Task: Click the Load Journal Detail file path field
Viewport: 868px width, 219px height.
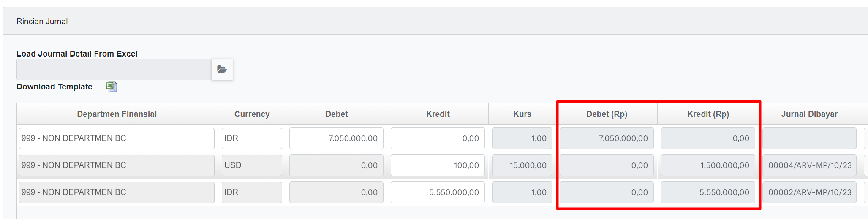Action: click(114, 69)
